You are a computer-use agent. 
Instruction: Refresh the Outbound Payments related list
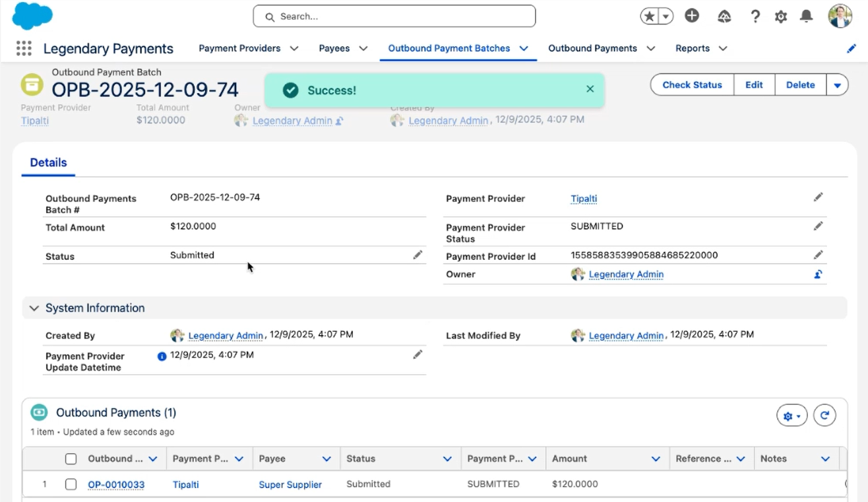click(824, 416)
